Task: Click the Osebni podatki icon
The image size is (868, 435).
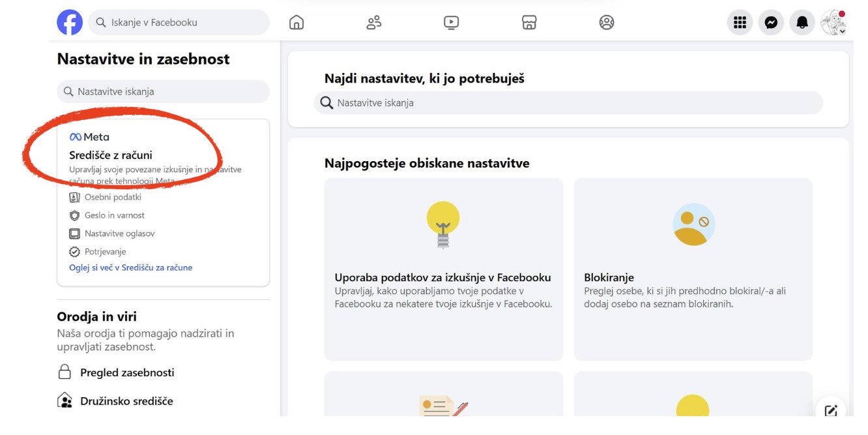Action: point(74,197)
